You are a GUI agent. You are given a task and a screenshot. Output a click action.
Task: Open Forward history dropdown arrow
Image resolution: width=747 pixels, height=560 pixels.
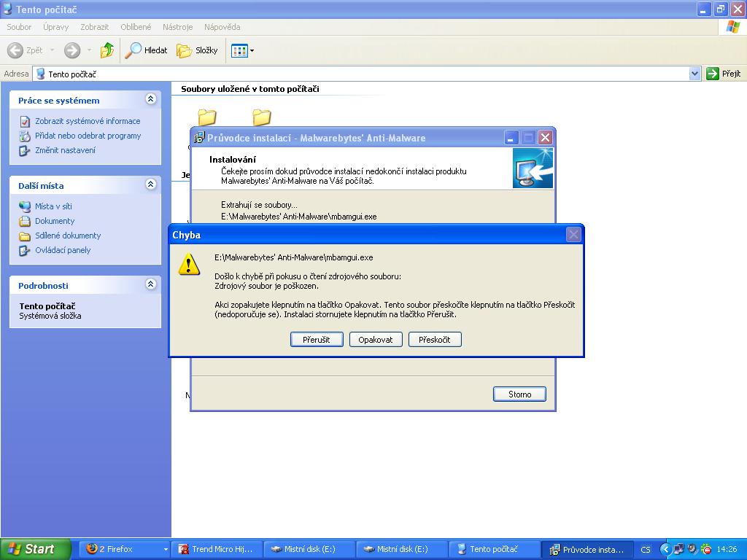pos(89,50)
